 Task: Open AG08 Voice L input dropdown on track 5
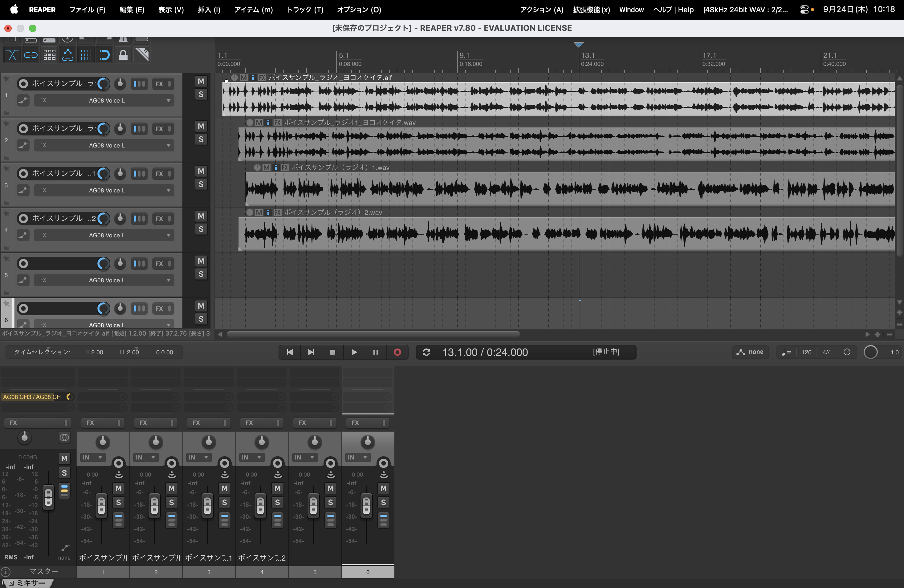pyautogui.click(x=104, y=280)
